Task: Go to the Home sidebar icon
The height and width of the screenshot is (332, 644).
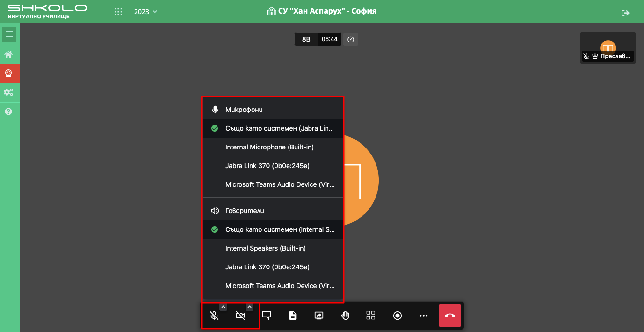Action: click(x=8, y=54)
